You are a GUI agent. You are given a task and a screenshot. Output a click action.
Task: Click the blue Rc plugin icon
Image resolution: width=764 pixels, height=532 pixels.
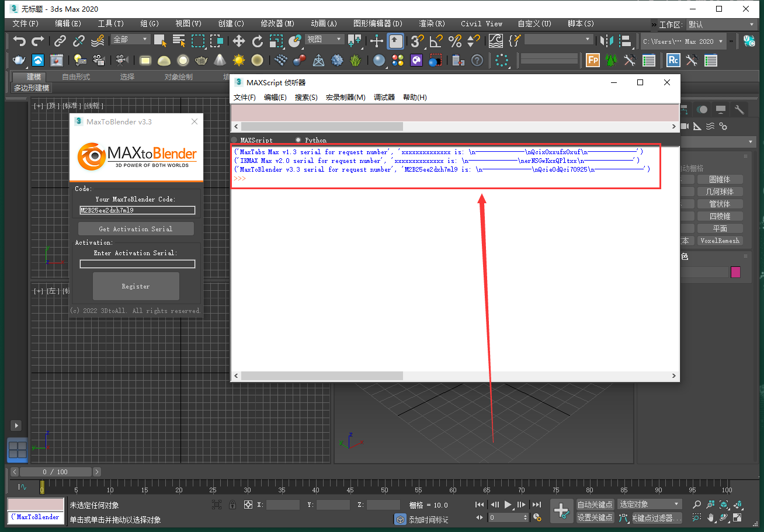[673, 60]
